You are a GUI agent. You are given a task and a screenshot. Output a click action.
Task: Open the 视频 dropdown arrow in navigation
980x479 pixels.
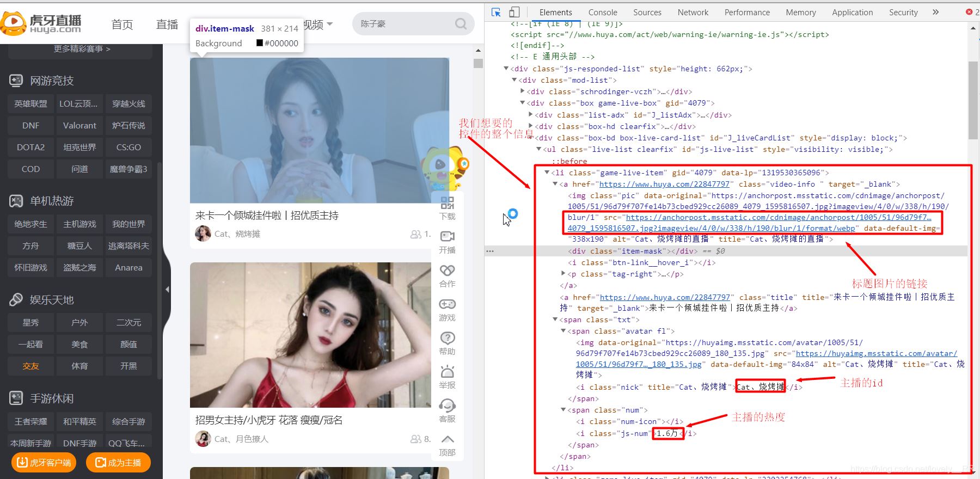point(330,24)
